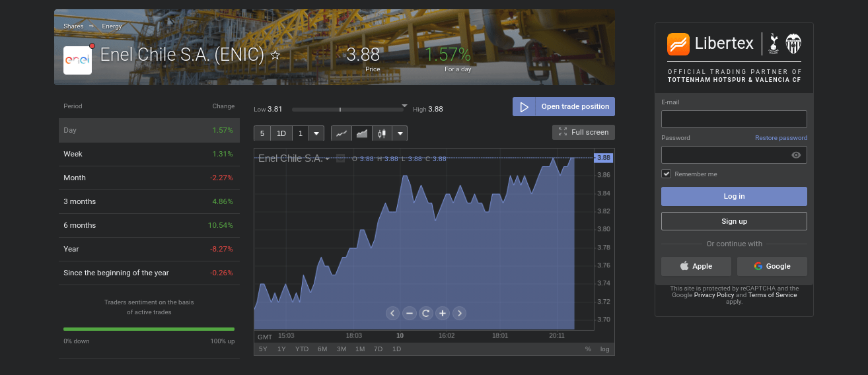Click Open trade position button
Viewport: 868px width, 375px height.
coord(563,106)
